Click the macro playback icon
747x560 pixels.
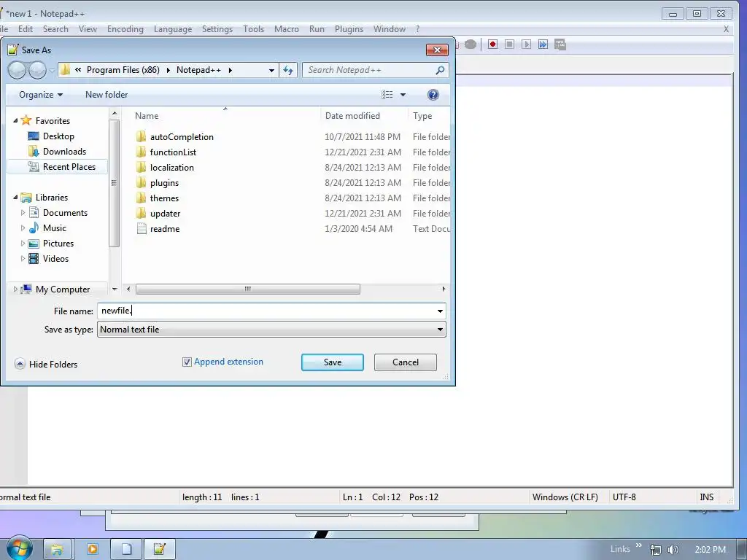pyautogui.click(x=526, y=44)
